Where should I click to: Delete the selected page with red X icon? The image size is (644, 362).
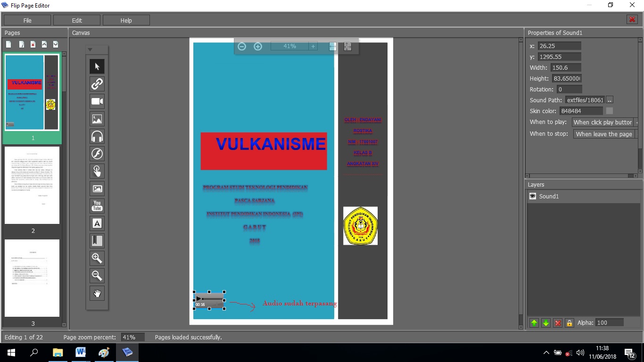(33, 44)
